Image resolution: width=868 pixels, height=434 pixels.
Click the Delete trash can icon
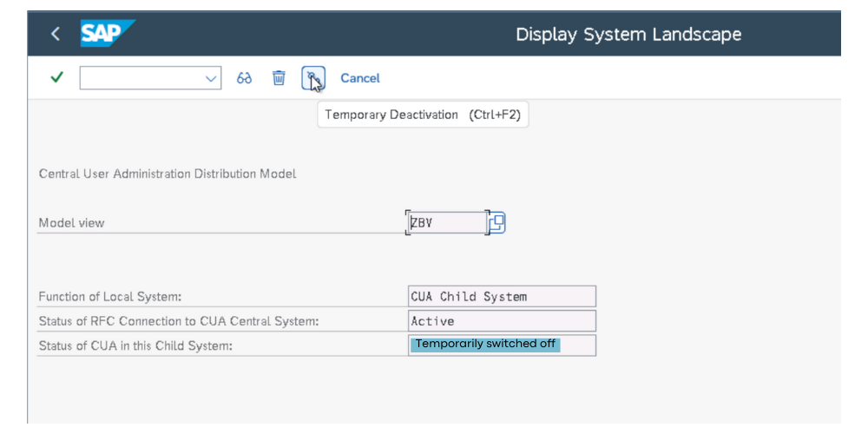279,78
